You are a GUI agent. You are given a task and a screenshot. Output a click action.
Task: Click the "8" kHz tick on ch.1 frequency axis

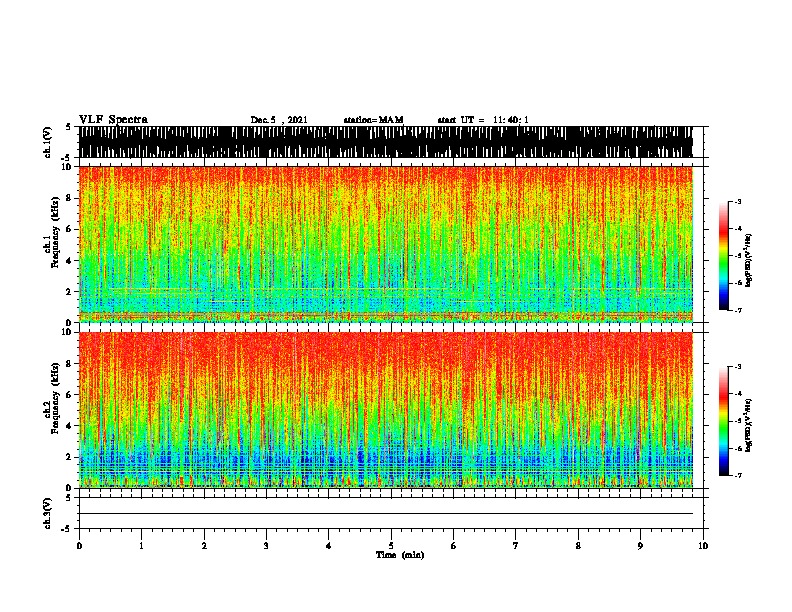point(71,198)
